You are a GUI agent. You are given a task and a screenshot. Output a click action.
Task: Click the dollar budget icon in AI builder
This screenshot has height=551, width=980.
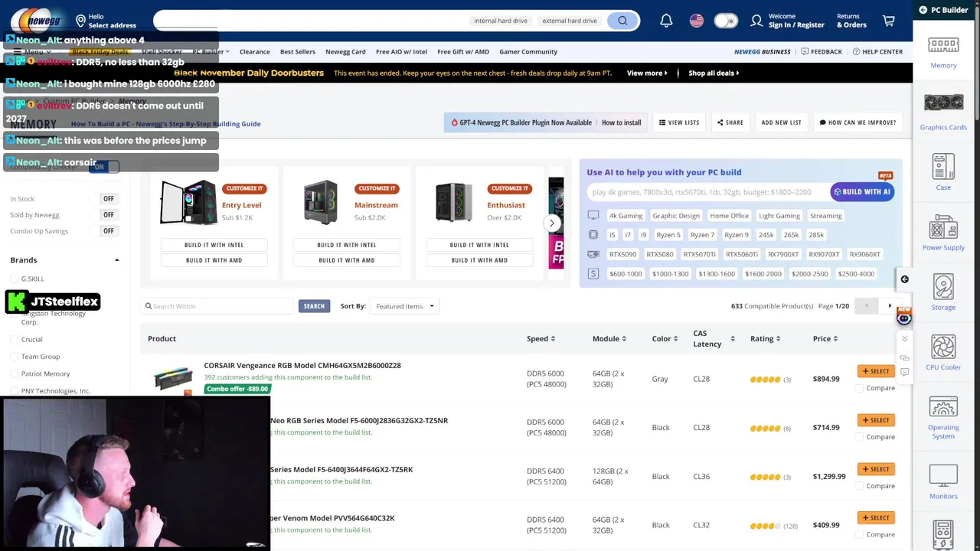[593, 273]
